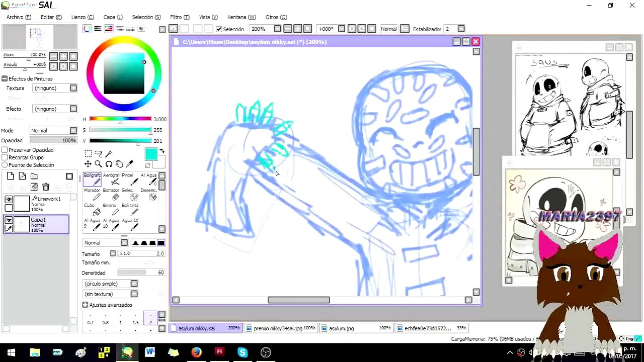The width and height of the screenshot is (644, 362).
Task: Select the Selec. selection pen tool
Action: click(130, 194)
